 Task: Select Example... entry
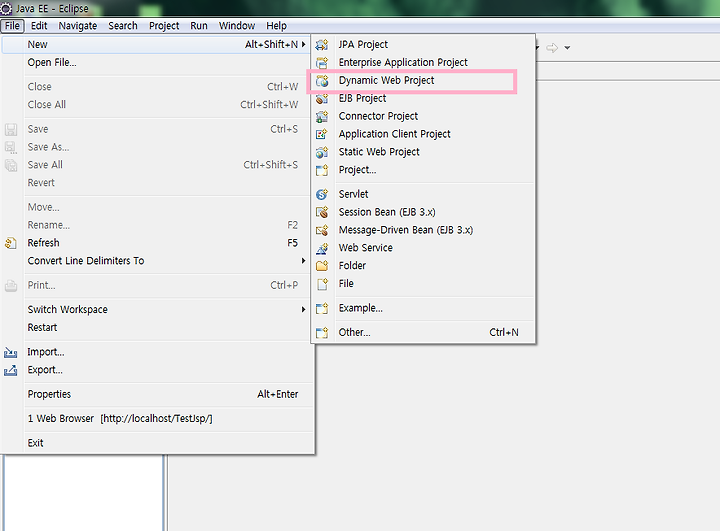coord(423,308)
